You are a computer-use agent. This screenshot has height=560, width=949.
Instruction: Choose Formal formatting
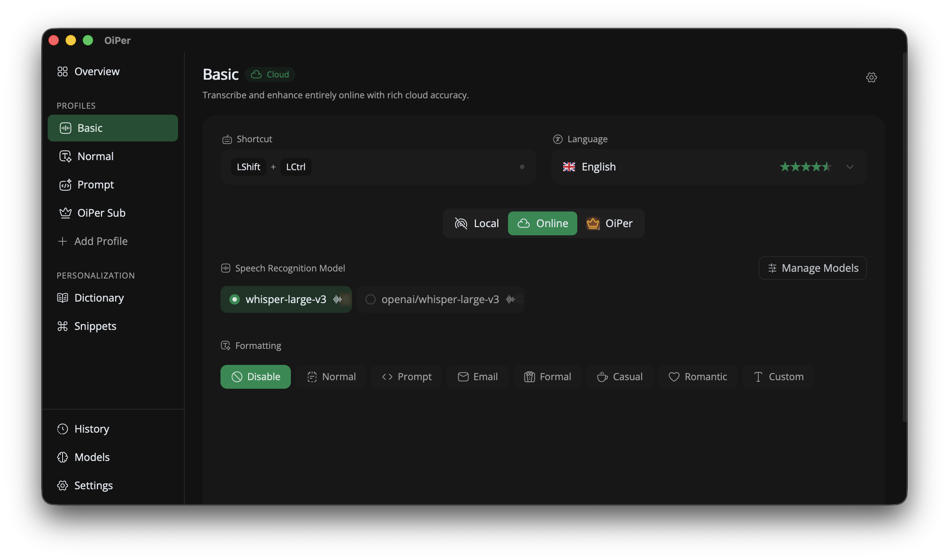click(x=547, y=376)
